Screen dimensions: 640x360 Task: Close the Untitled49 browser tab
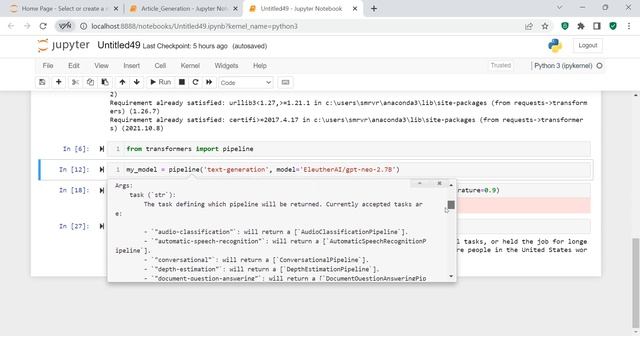tap(355, 9)
